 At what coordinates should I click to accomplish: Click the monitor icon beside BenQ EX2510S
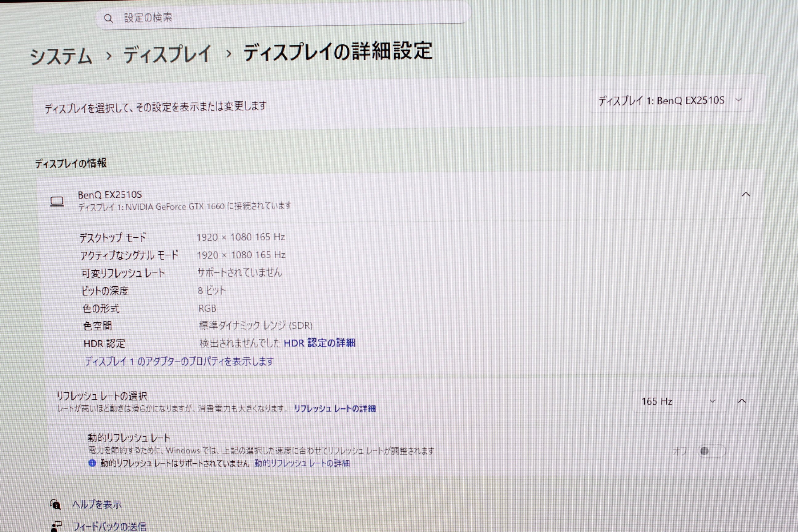coord(57,201)
